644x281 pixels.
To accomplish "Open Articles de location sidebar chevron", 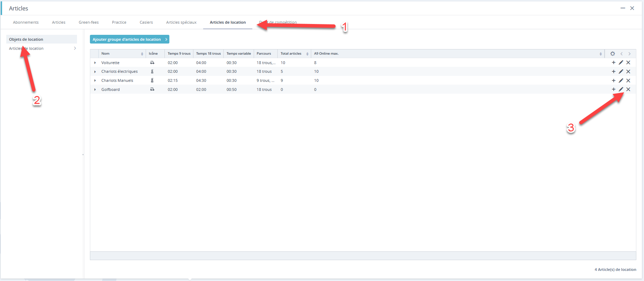I will click(75, 48).
